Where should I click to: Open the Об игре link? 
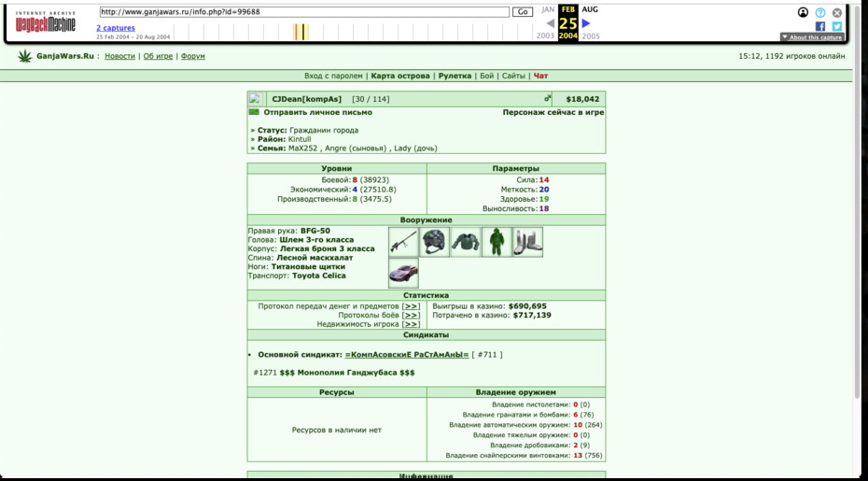tap(159, 56)
